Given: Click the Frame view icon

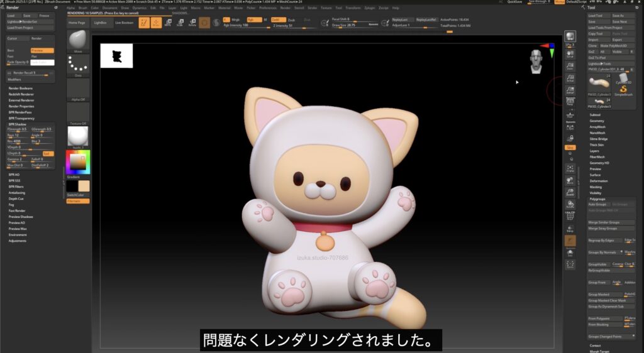Looking at the screenshot, I should click(570, 168).
